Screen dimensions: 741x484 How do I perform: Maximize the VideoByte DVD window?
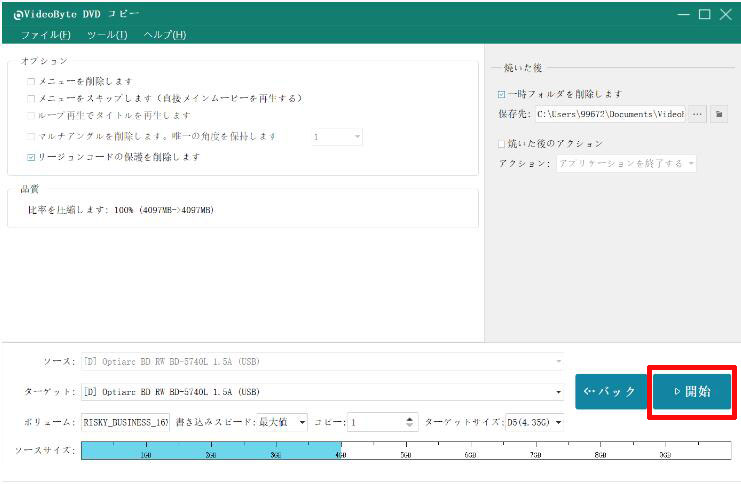point(704,14)
